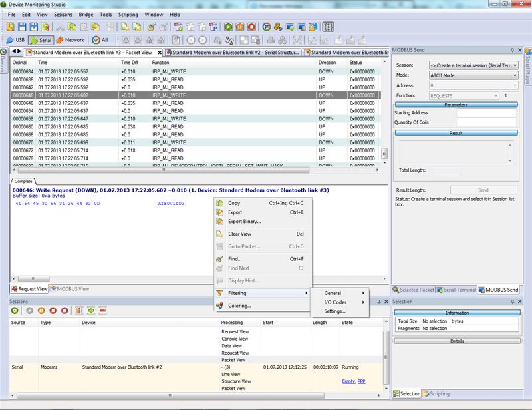532x410 pixels.
Task: Expand the Details section header
Action: point(457,341)
